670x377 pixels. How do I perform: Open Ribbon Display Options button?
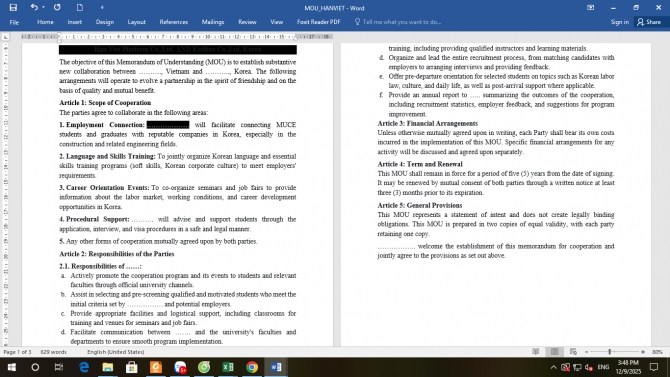pyautogui.click(x=591, y=7)
